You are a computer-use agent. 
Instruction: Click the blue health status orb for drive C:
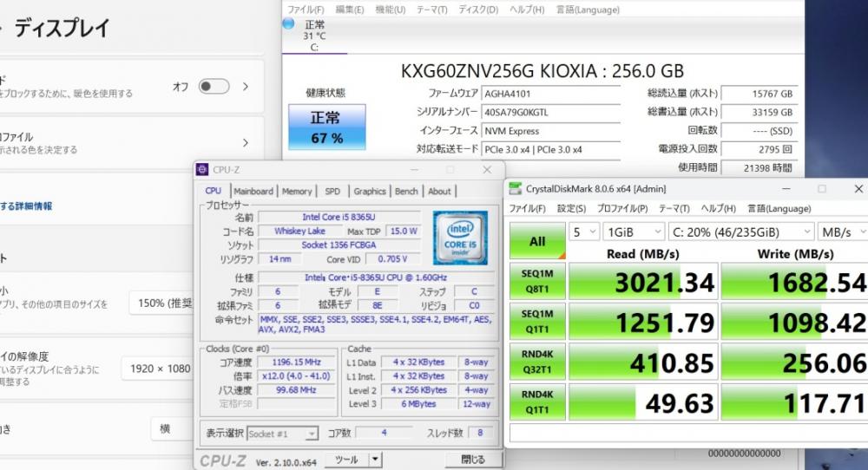point(288,23)
